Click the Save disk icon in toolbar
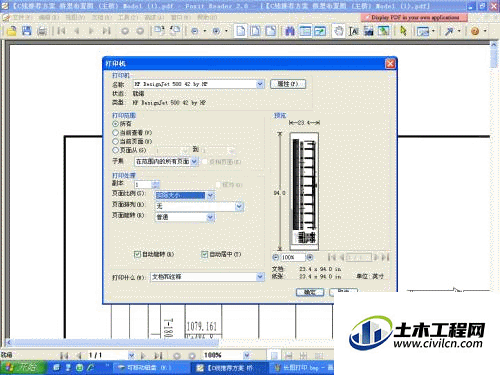500x375 pixels. [x=27, y=31]
